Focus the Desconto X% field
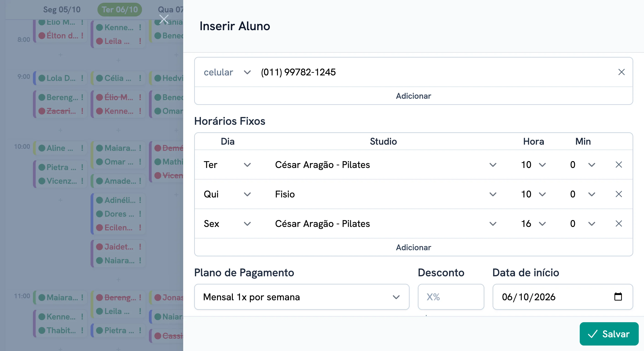The width and height of the screenshot is (644, 351). [x=451, y=297]
